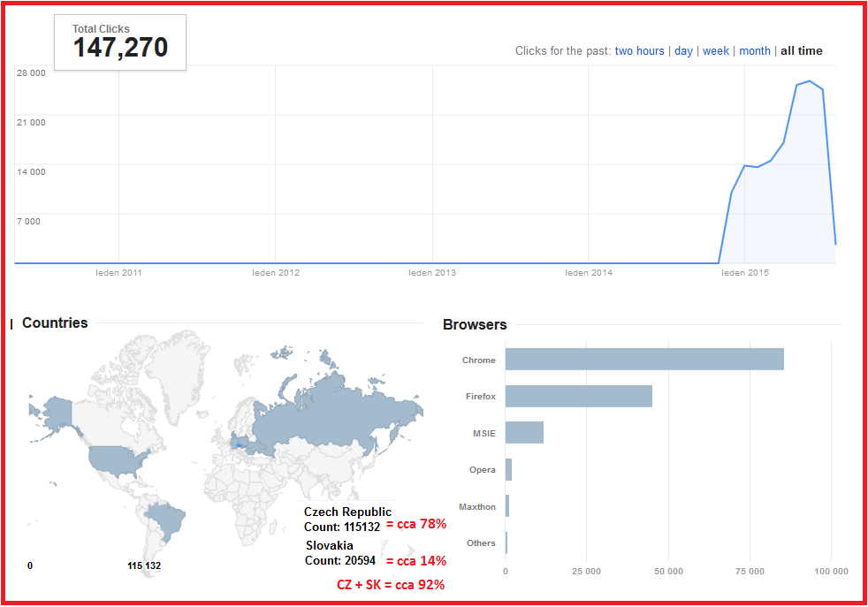This screenshot has height=607, width=868.
Task: Select the "month" clicks filter
Action: (754, 50)
